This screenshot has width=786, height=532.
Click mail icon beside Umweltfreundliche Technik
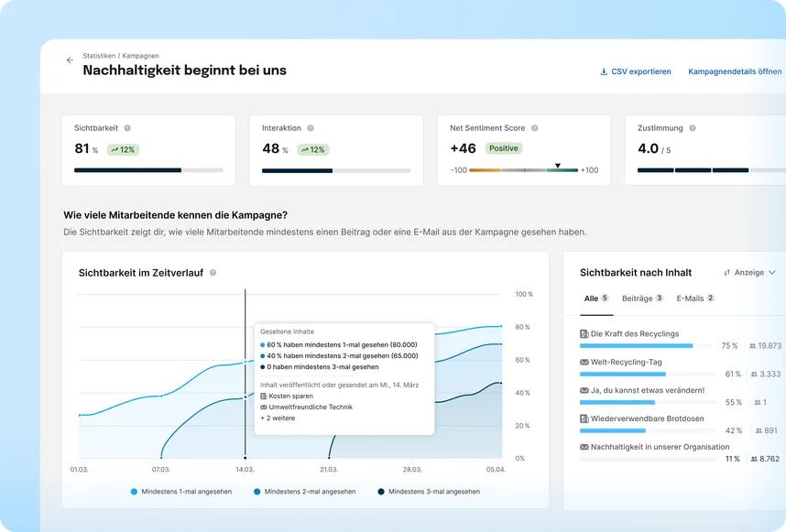pos(264,407)
